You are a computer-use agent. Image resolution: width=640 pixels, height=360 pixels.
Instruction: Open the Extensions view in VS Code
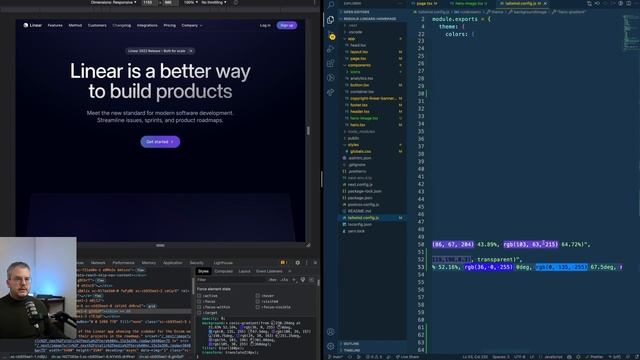pos(331,63)
